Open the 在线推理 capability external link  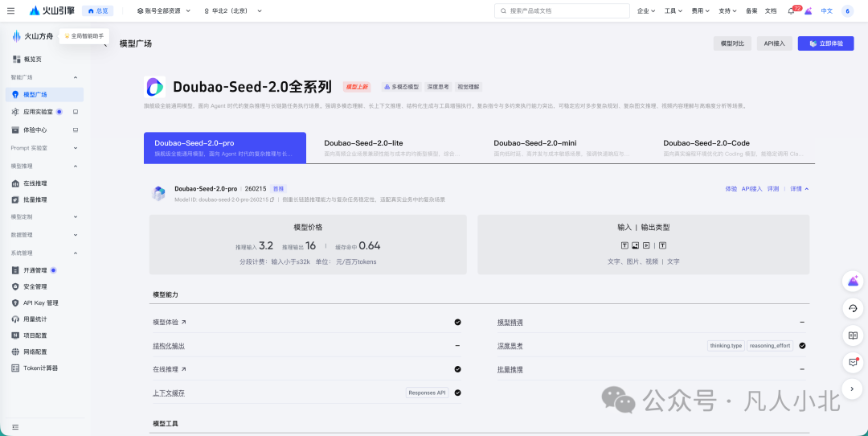[170, 369]
